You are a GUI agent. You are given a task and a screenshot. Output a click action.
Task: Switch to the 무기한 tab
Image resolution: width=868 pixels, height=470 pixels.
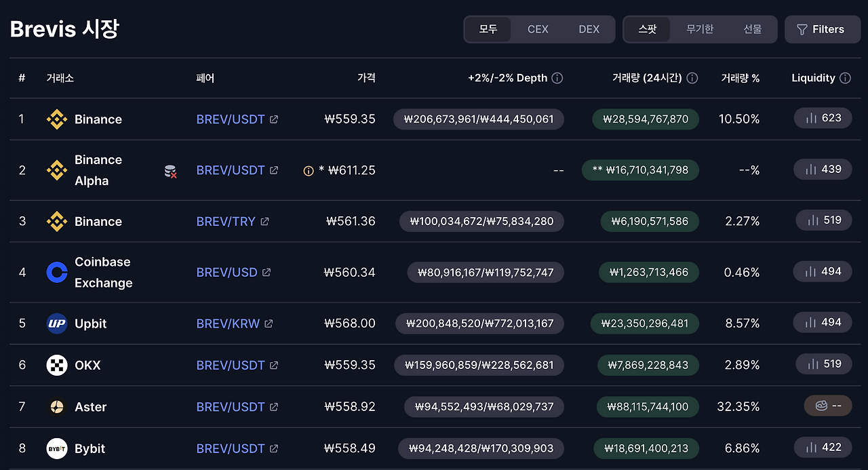[x=699, y=29]
